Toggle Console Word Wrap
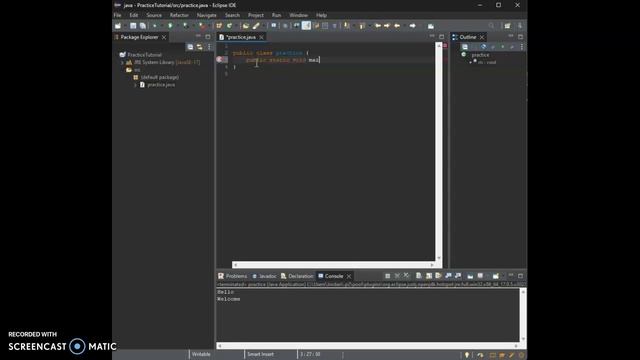Screen dimensions: 640x360 pyautogui.click(x=439, y=276)
